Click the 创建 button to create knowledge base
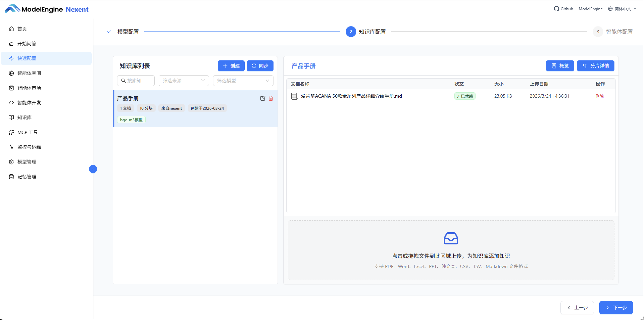Screen dimensions: 644x320 click(x=231, y=65)
